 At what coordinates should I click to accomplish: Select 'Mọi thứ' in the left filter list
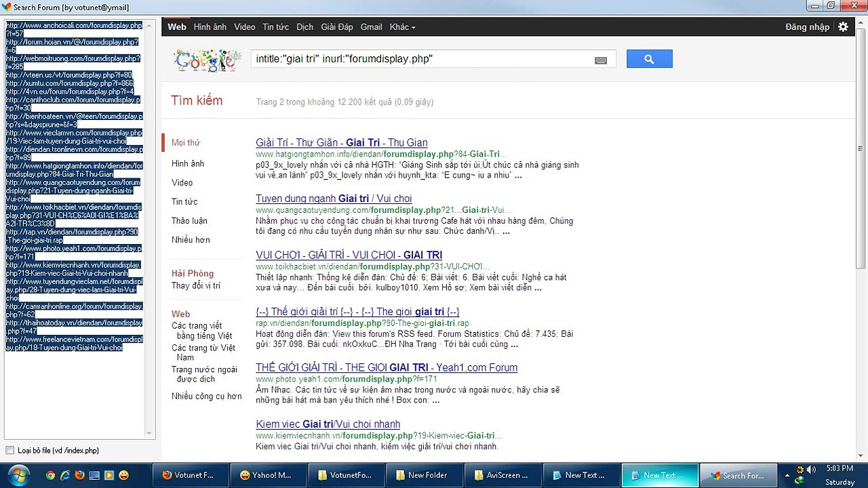click(186, 142)
